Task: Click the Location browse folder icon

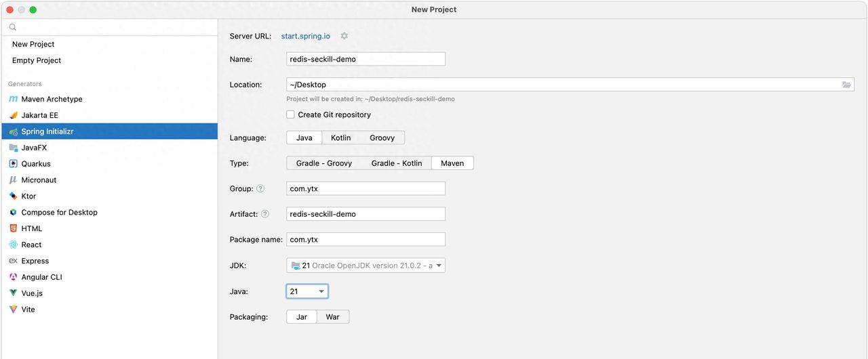Action: (x=846, y=85)
